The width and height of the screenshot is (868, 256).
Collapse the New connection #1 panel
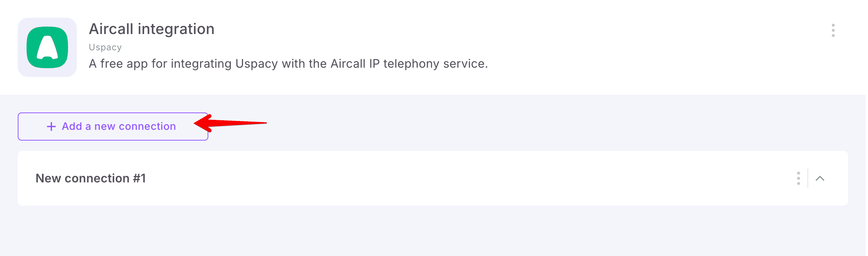(x=820, y=178)
